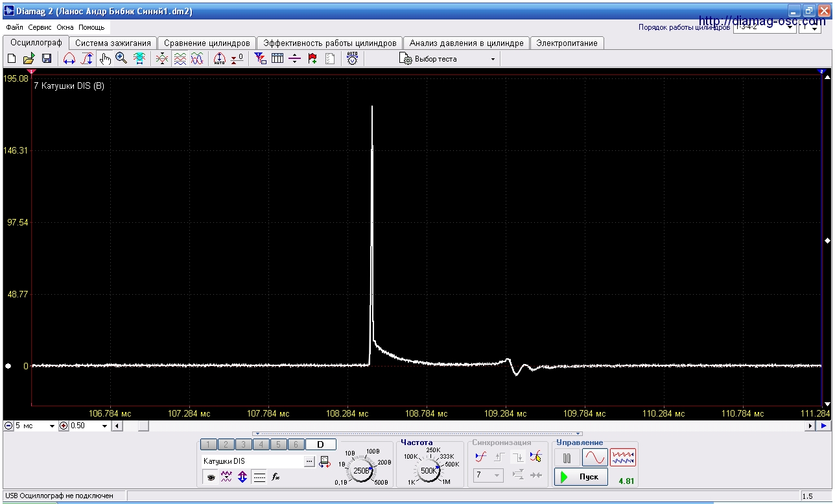
Task: Click the sync cursor select icon
Action: (535, 457)
